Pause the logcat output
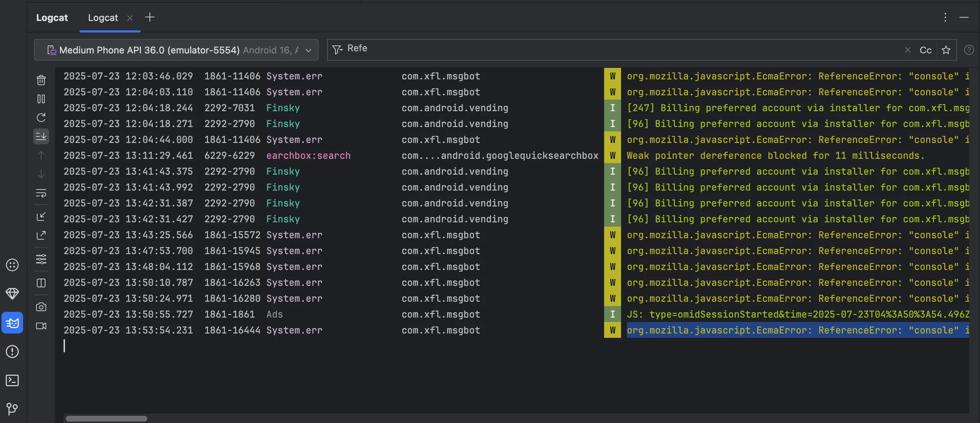Screen dimensions: 980x423 click(x=41, y=99)
